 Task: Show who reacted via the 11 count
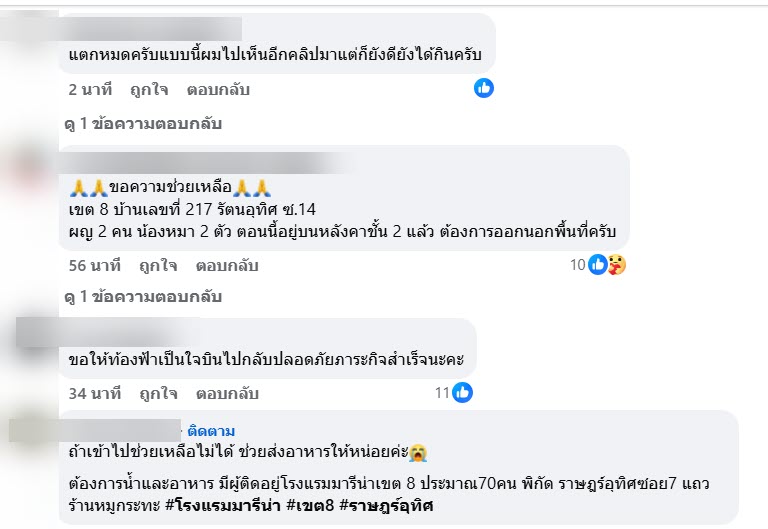[442, 393]
